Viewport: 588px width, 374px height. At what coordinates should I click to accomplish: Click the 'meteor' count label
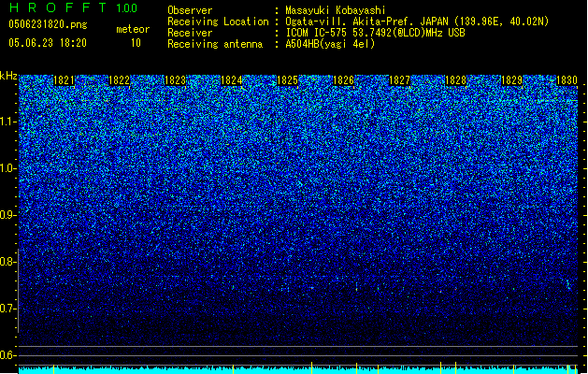coord(133,29)
